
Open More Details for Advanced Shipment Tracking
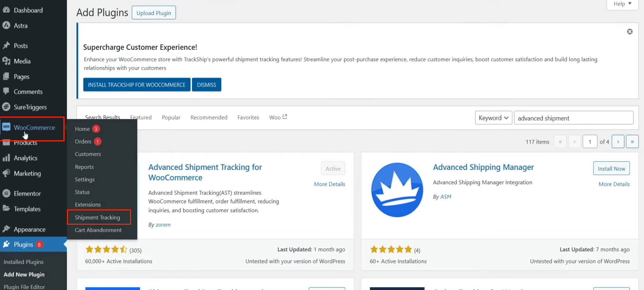(329, 184)
